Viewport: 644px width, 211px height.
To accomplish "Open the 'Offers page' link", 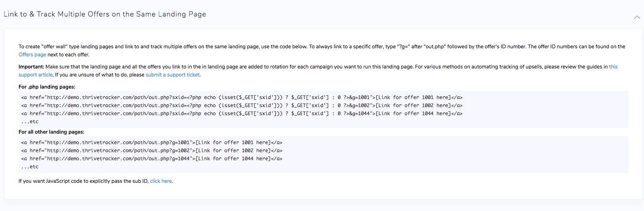I will tap(32, 55).
